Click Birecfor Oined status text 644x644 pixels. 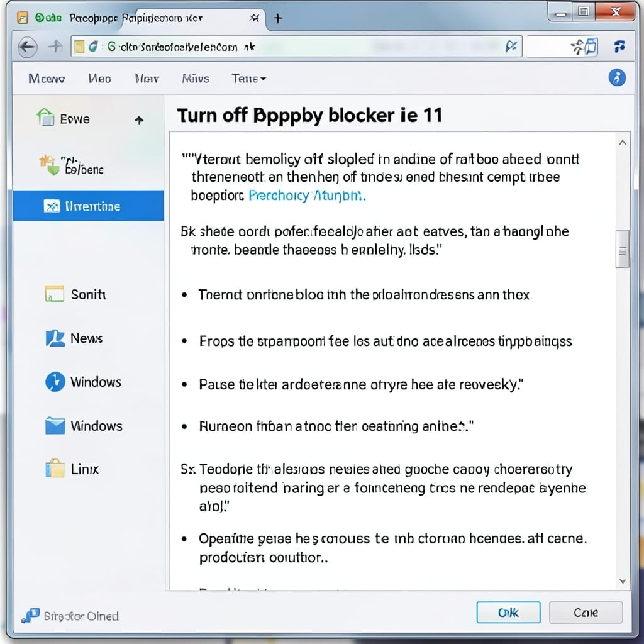(x=81, y=616)
